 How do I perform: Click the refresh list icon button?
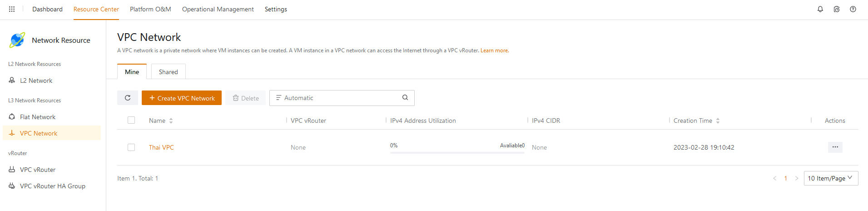pos(128,98)
